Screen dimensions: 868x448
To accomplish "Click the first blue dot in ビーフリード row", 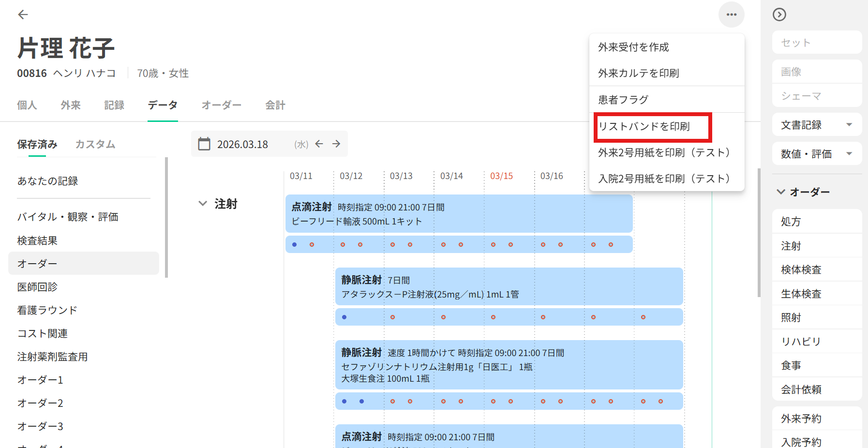I will pyautogui.click(x=294, y=244).
